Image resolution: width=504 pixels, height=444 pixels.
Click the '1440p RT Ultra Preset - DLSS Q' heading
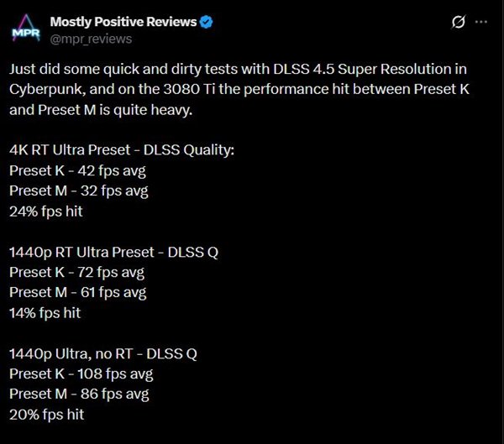(x=113, y=253)
